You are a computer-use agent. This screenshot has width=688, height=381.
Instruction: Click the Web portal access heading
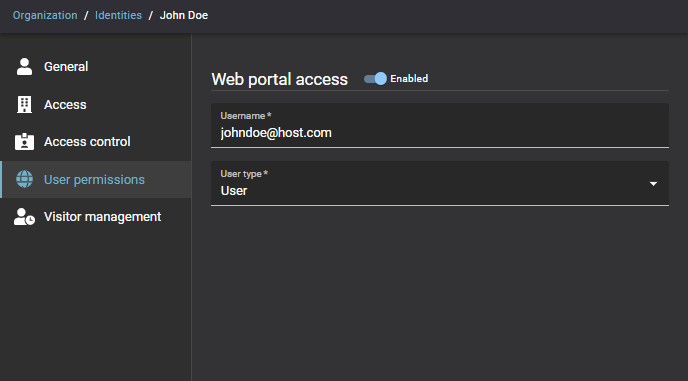(280, 79)
